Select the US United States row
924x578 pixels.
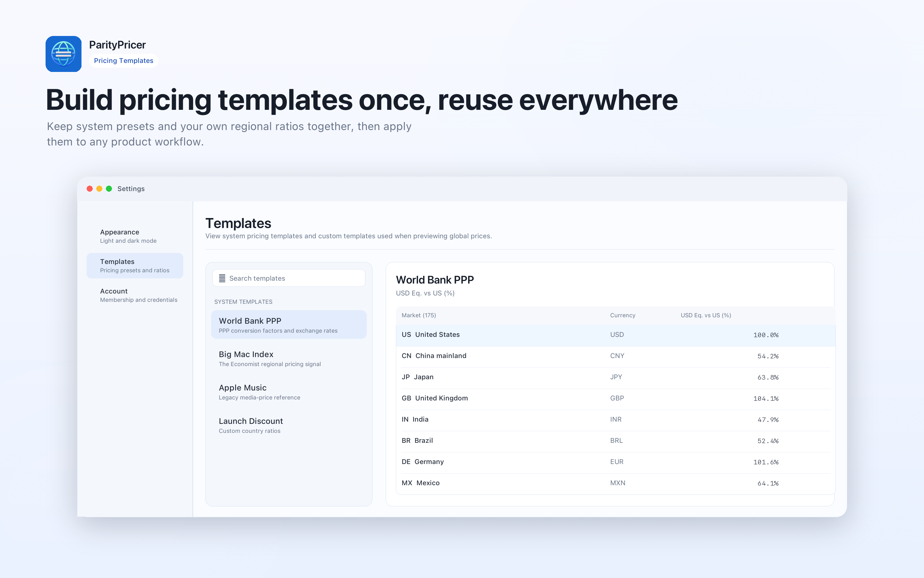pyautogui.click(x=615, y=335)
